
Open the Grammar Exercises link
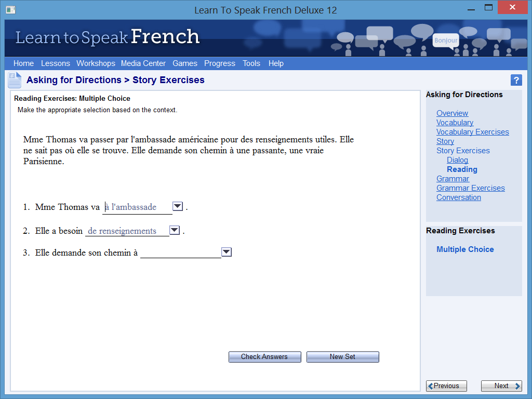click(x=471, y=188)
